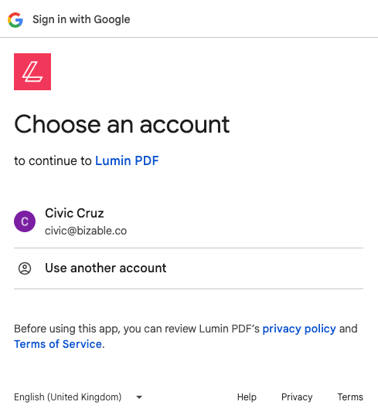Open the privacy policy link

click(299, 329)
